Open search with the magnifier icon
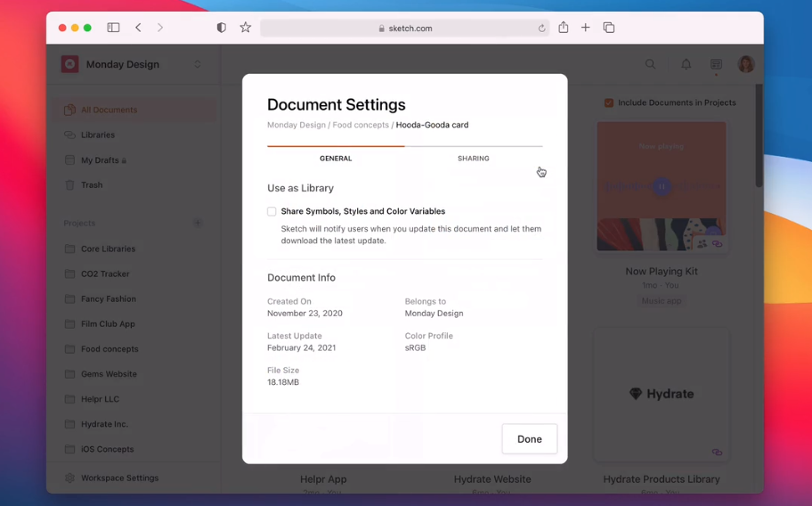The image size is (812, 506). click(x=651, y=64)
